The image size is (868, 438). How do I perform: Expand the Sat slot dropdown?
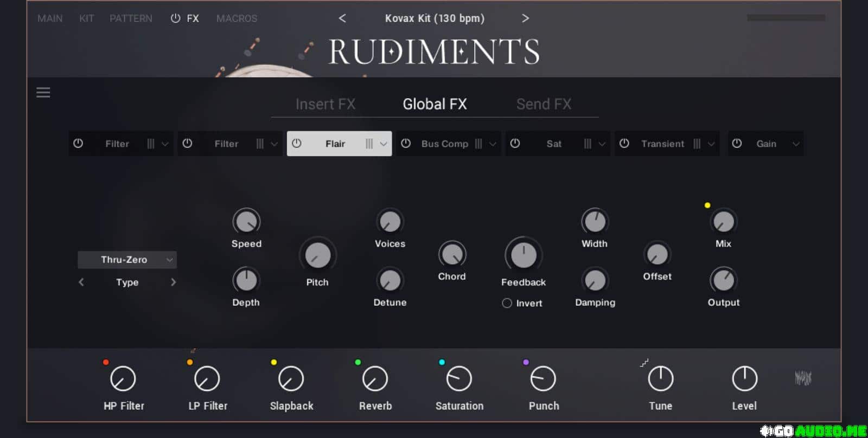tap(602, 144)
